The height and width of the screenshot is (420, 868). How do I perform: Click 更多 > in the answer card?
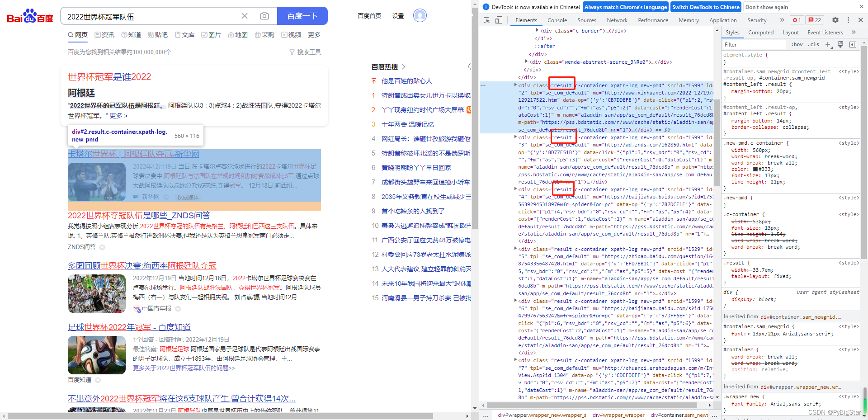pos(118,116)
